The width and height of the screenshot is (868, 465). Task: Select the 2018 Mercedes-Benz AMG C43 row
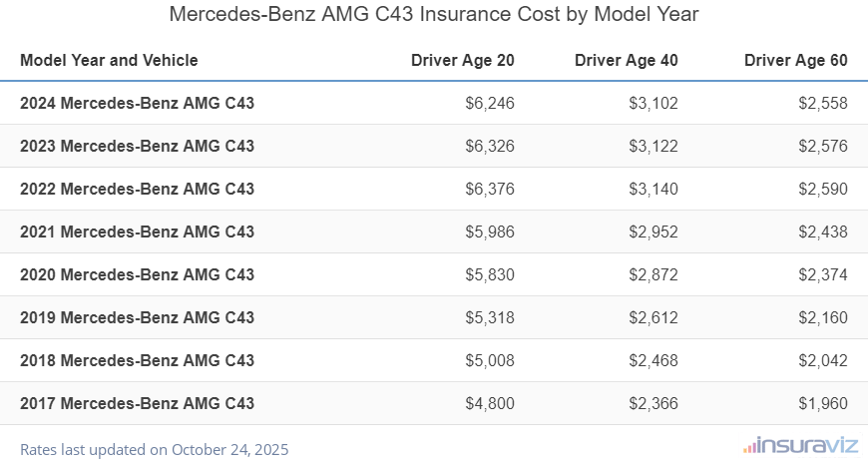137,360
